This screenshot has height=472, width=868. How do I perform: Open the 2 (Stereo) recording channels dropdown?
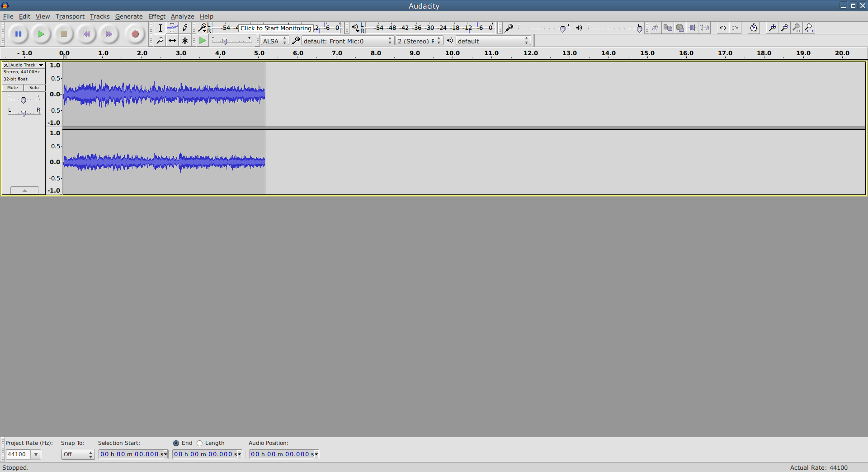(x=420, y=41)
